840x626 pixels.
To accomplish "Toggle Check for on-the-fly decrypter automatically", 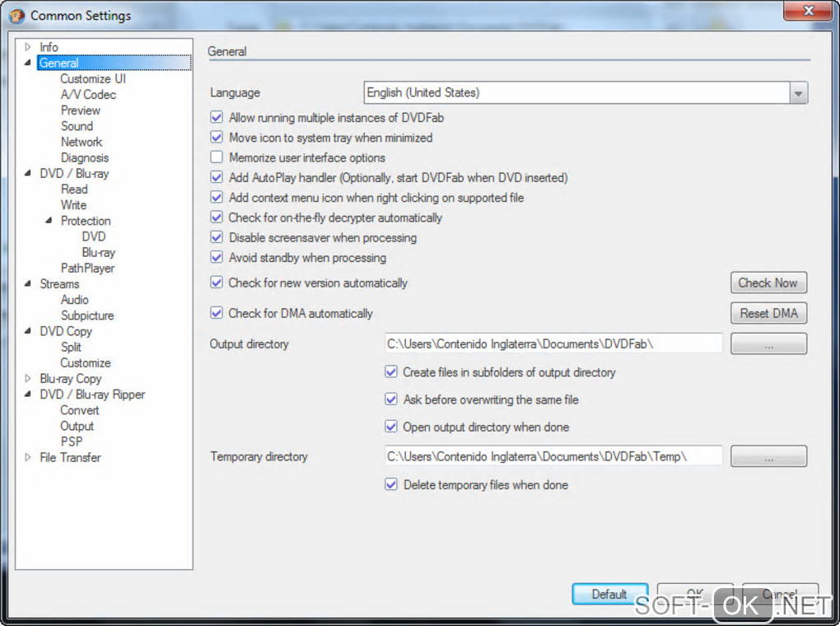I will point(217,217).
